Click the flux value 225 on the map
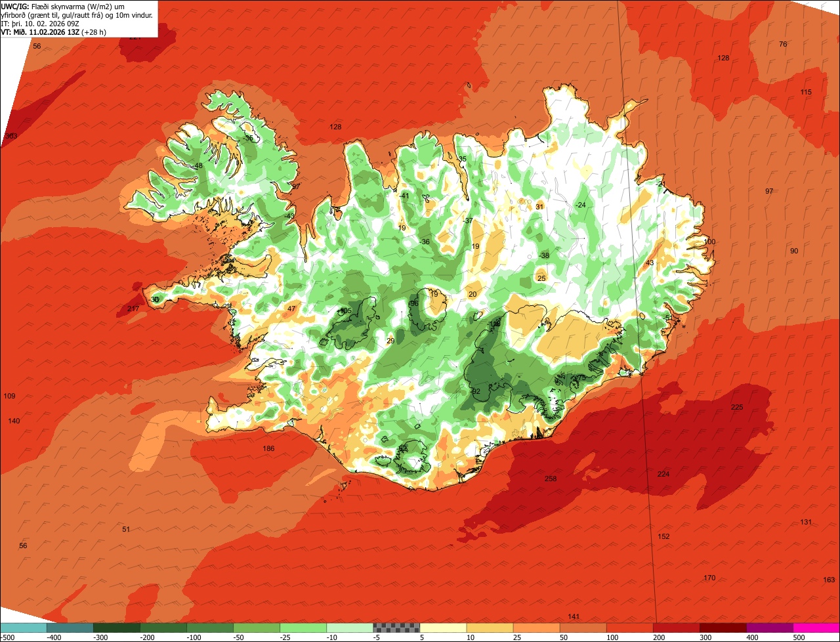Image resolution: width=840 pixels, height=642 pixels. [737, 408]
